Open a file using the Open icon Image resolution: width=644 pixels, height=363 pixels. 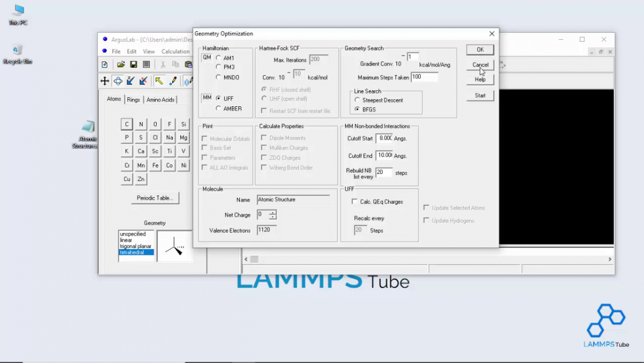120,64
